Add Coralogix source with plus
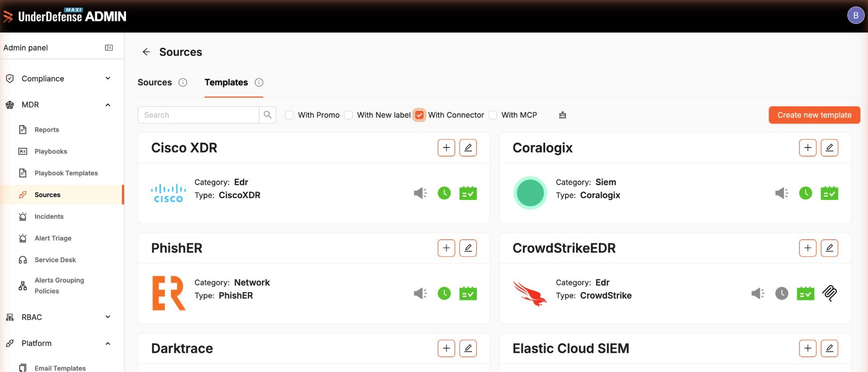This screenshot has width=868, height=372. coord(808,148)
